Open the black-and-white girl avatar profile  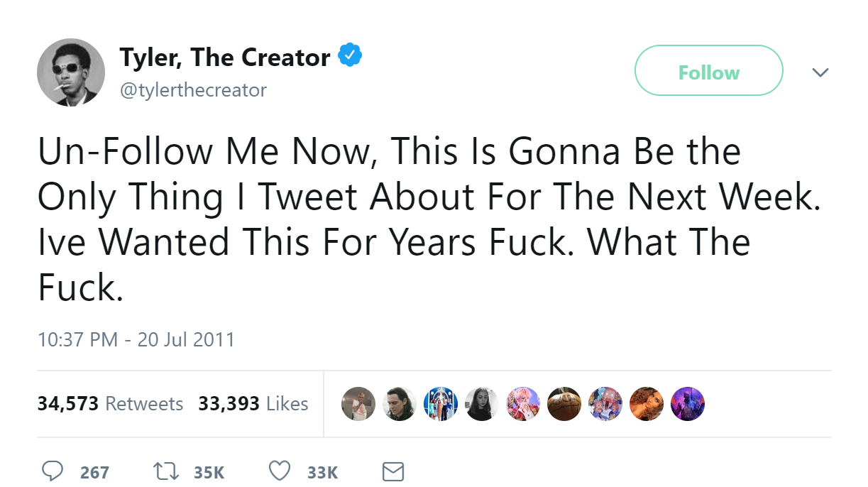482,404
